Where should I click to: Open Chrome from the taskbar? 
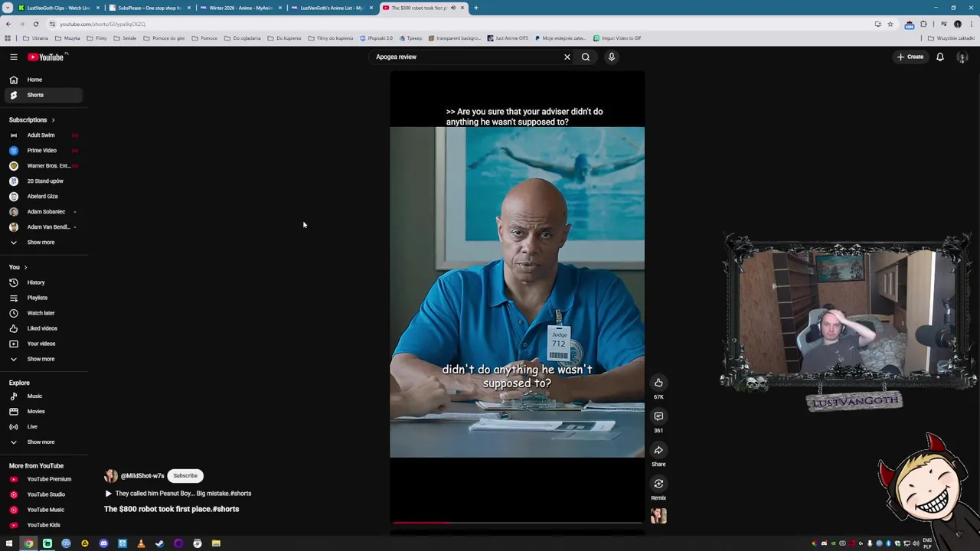[x=28, y=543]
